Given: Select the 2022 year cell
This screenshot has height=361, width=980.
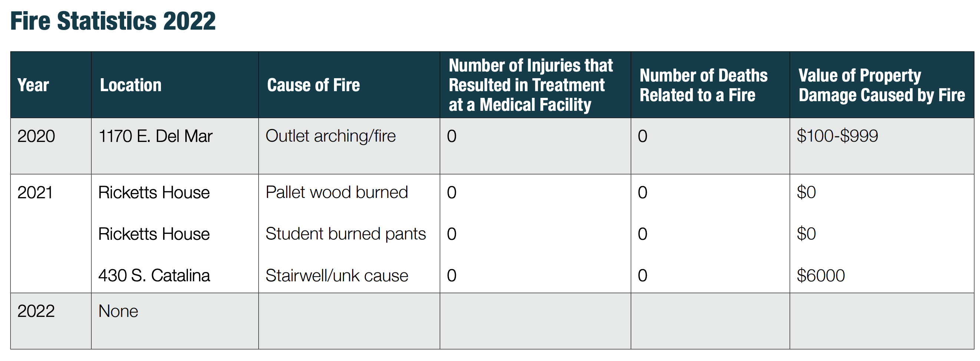Looking at the screenshot, I should tap(36, 311).
